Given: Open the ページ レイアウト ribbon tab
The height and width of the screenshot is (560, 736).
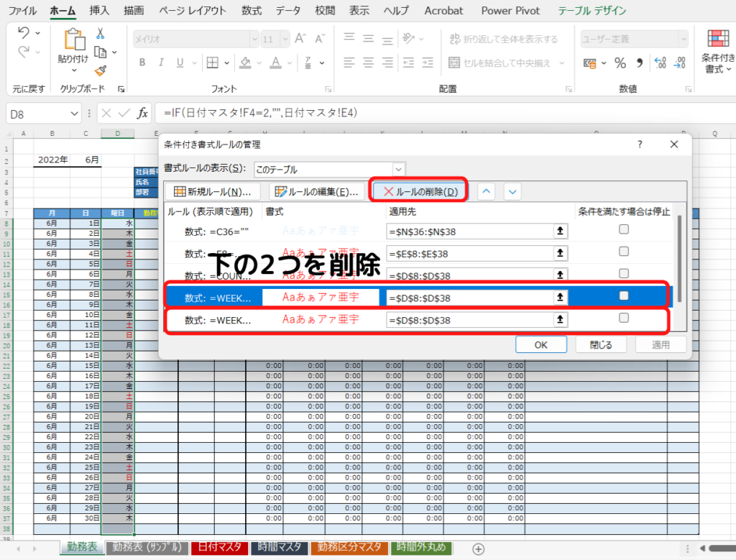Looking at the screenshot, I should coord(193,11).
